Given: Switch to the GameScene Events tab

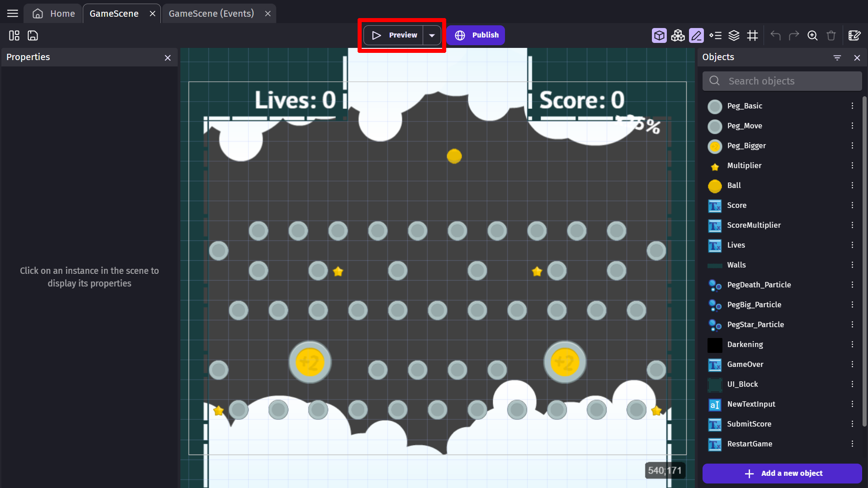Looking at the screenshot, I should pyautogui.click(x=212, y=13).
